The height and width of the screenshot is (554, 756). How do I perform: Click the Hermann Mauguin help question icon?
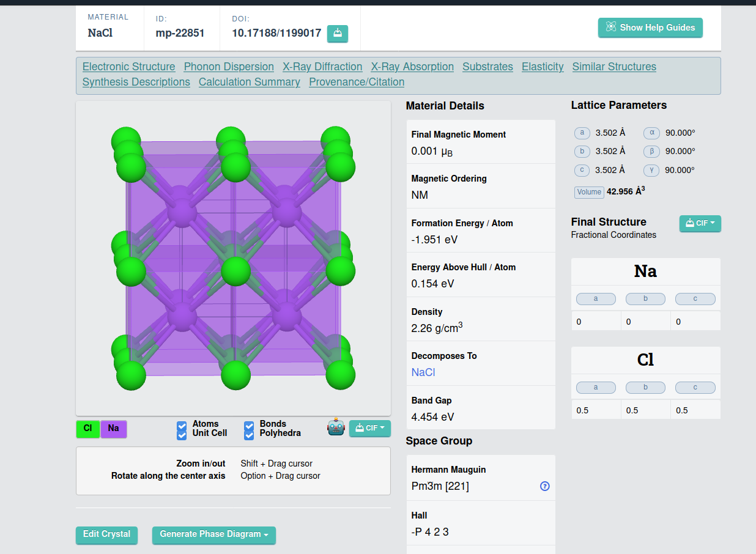pos(545,486)
